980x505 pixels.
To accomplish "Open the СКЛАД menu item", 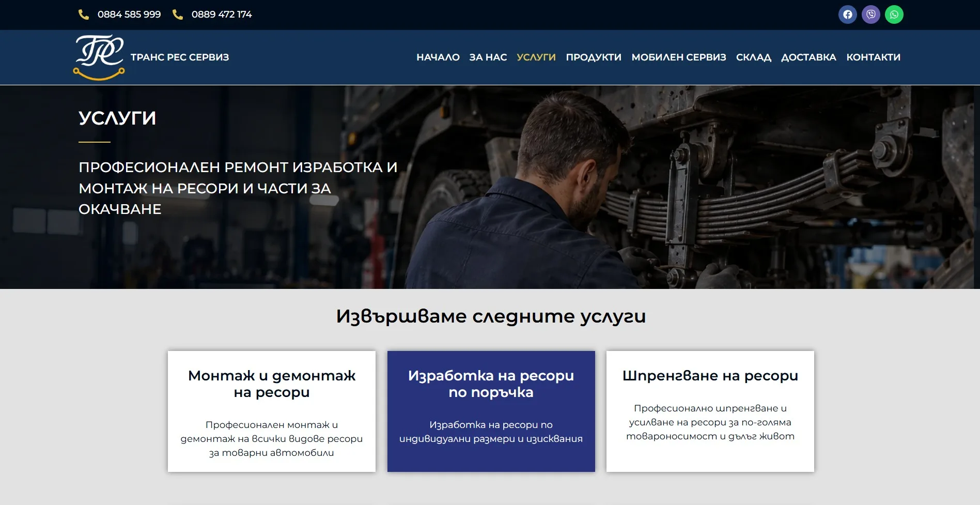I will (x=754, y=57).
